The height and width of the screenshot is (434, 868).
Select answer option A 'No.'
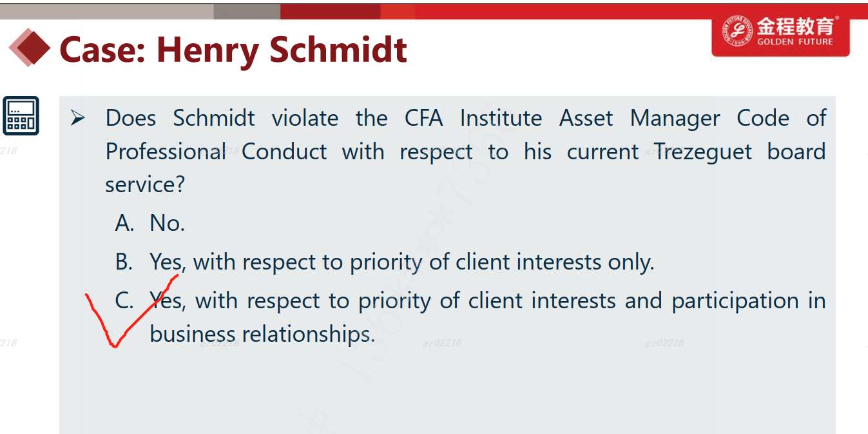[167, 223]
